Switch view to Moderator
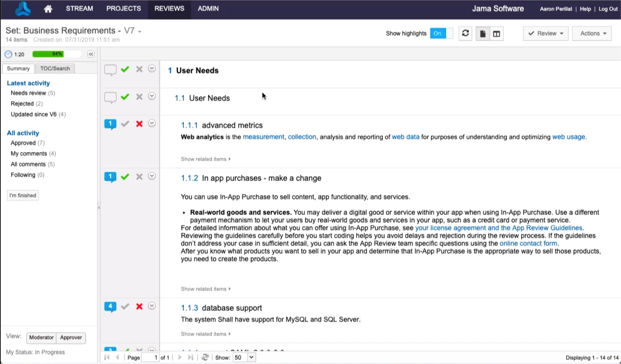The height and width of the screenshot is (364, 621). tap(41, 337)
